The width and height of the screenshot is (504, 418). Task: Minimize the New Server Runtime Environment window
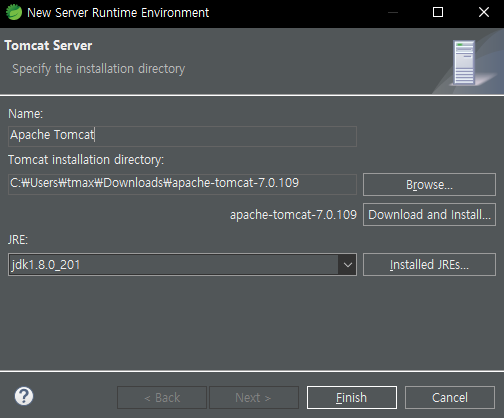393,13
